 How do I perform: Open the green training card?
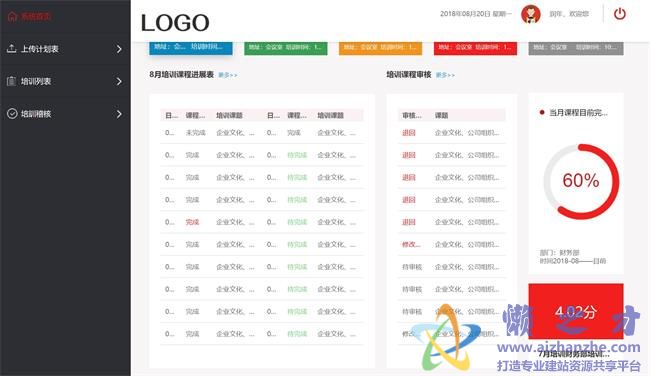286,48
